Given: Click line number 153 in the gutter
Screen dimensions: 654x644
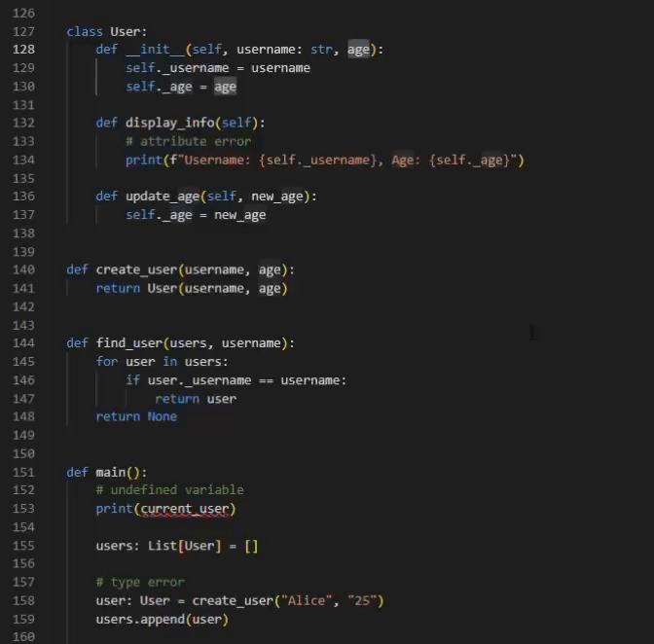Looking at the screenshot, I should [23, 509].
